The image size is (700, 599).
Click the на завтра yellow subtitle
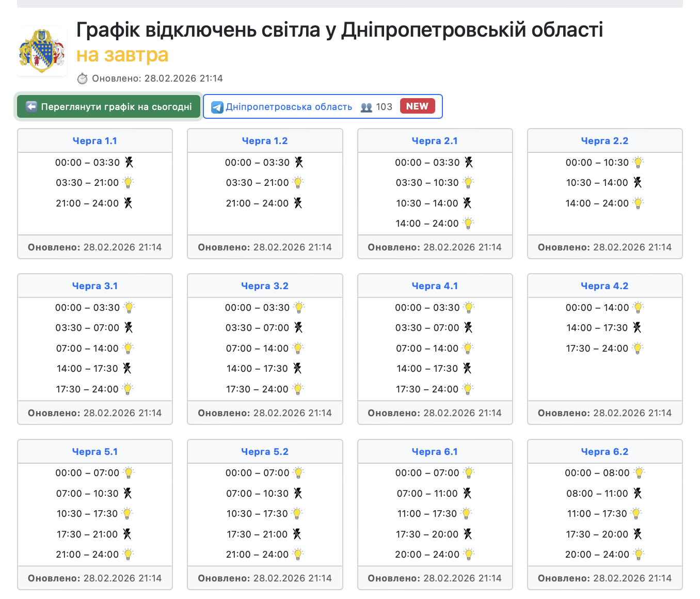122,55
